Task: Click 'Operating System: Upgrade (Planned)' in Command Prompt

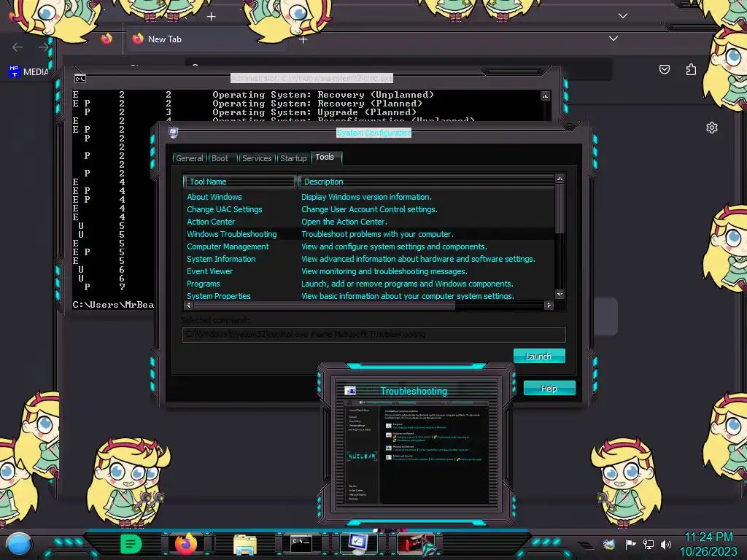Action: (314, 112)
